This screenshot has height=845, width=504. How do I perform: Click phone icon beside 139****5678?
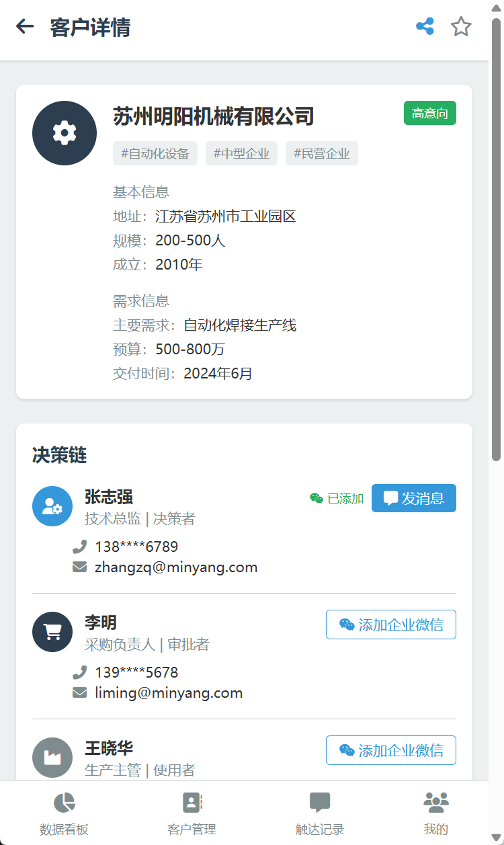click(80, 672)
